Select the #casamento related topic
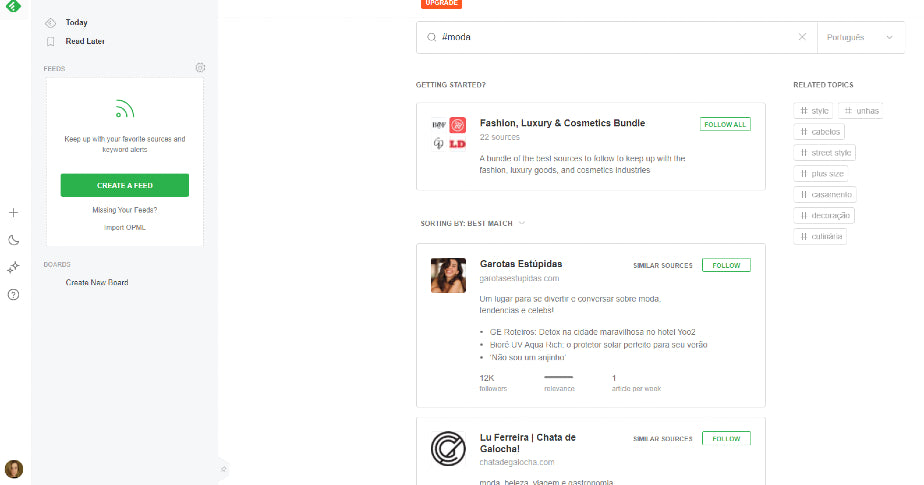The width and height of the screenshot is (924, 485). coord(825,194)
